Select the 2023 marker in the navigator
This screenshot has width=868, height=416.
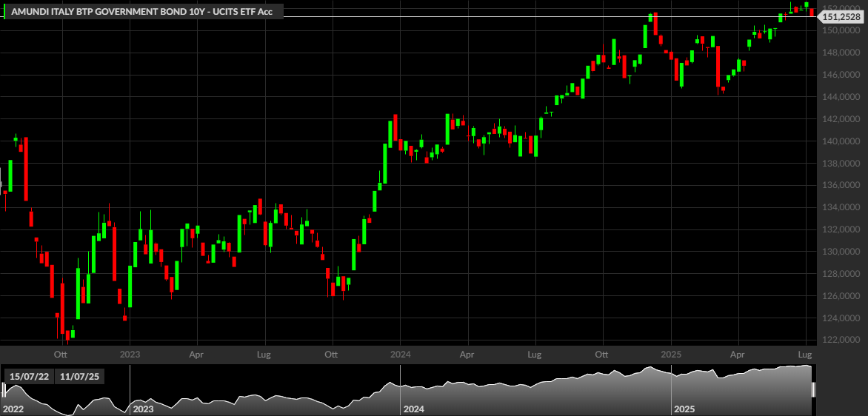pyautogui.click(x=144, y=409)
